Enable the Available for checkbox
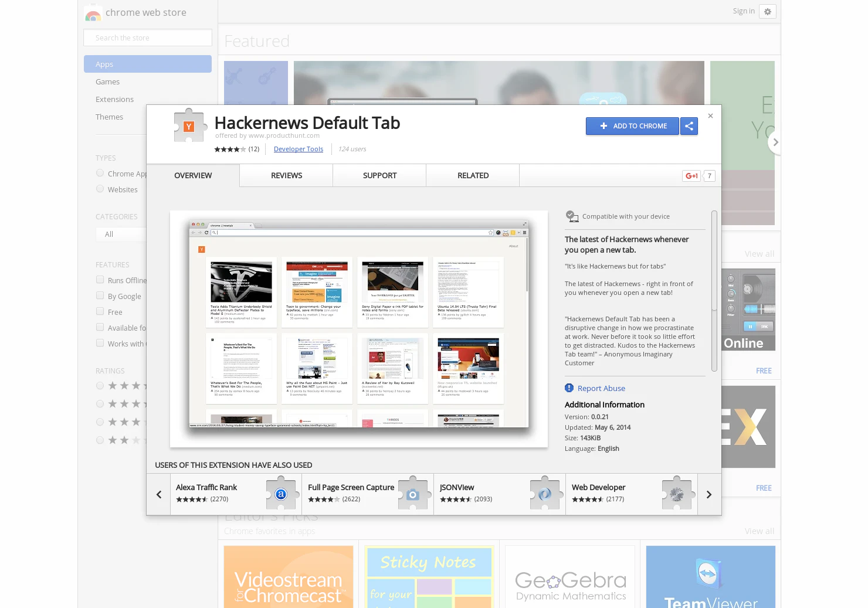Viewport: 868px width, 608px height. click(100, 327)
